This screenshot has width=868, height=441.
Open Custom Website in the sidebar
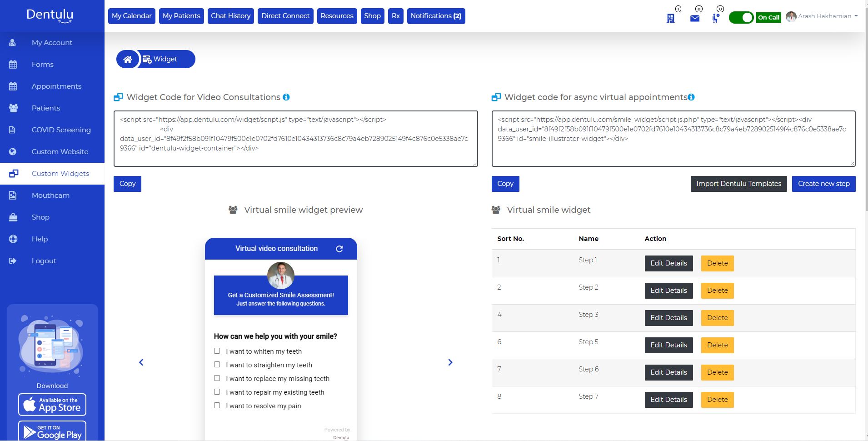click(52, 152)
